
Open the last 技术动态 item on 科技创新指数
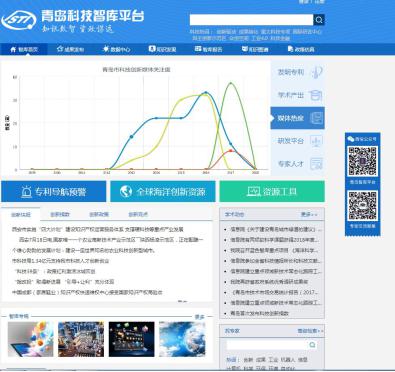click(260, 313)
